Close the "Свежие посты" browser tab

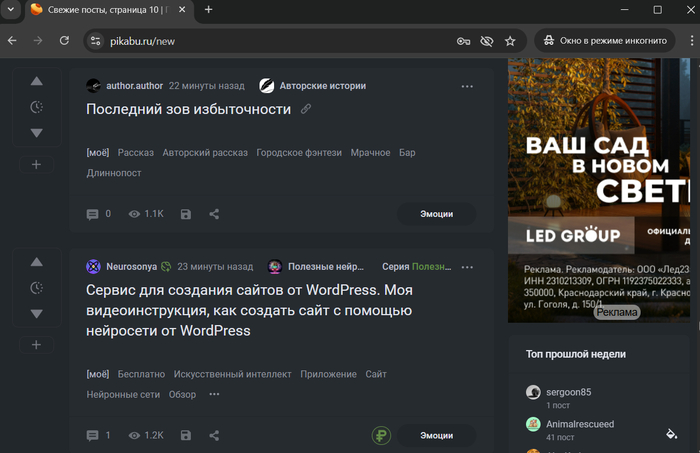182,9
